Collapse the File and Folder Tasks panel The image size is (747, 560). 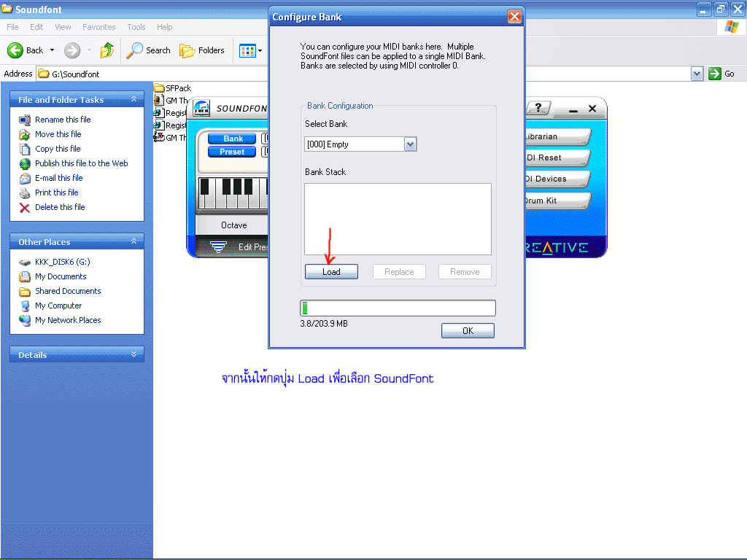[134, 99]
